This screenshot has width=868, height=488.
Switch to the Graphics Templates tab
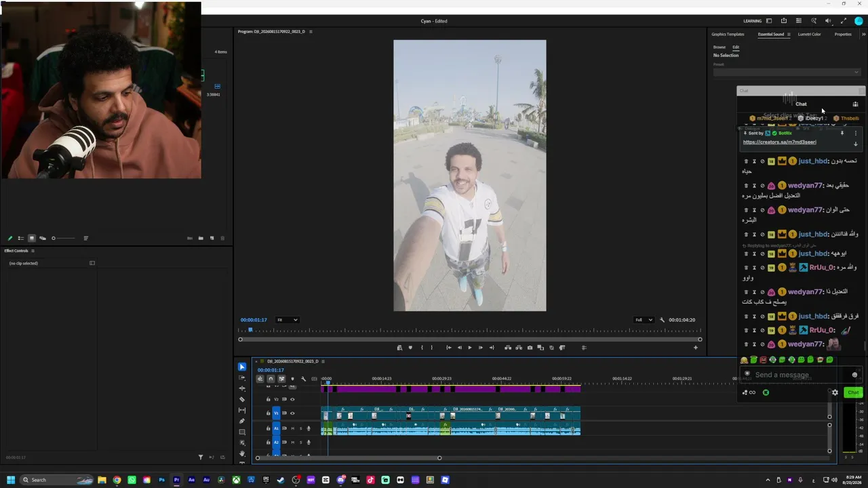[728, 34]
